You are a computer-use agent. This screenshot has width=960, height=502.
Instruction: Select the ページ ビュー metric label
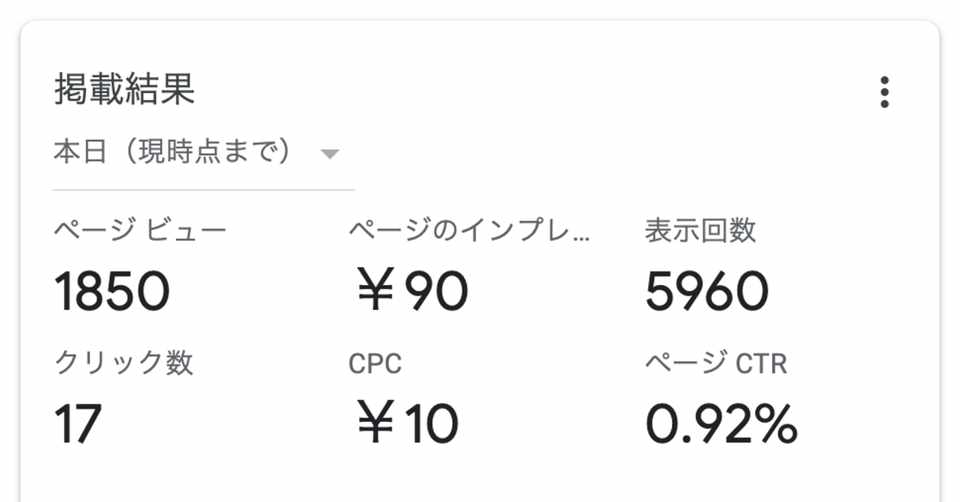(140, 231)
